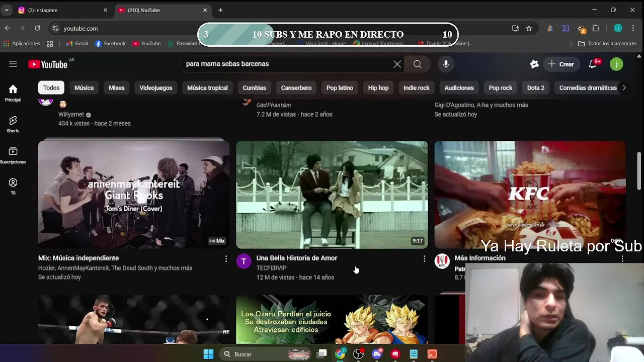Open the notifications bell
Viewport: 644px width, 362px height.
(593, 64)
